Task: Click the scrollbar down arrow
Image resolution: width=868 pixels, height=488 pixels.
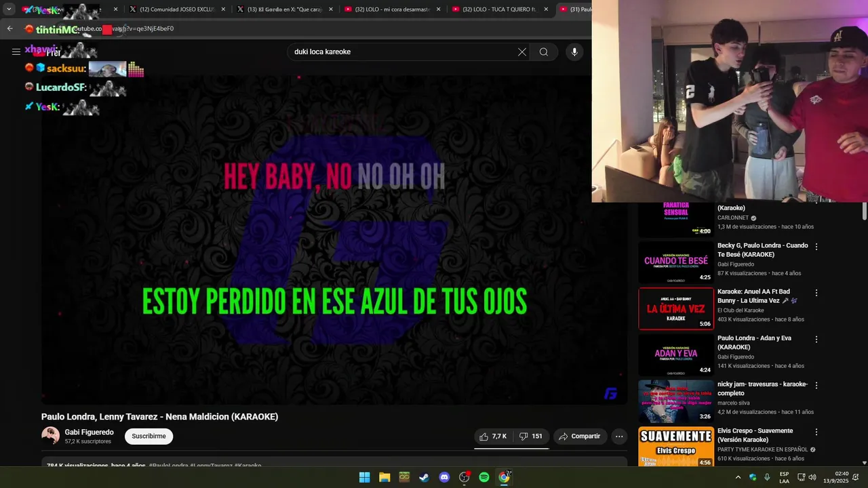Action: tap(864, 463)
